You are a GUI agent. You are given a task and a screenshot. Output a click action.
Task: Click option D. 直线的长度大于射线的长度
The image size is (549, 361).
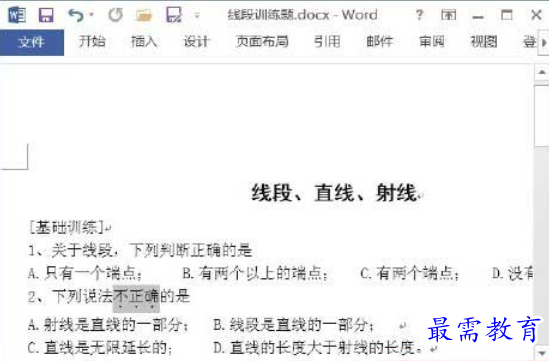click(318, 348)
